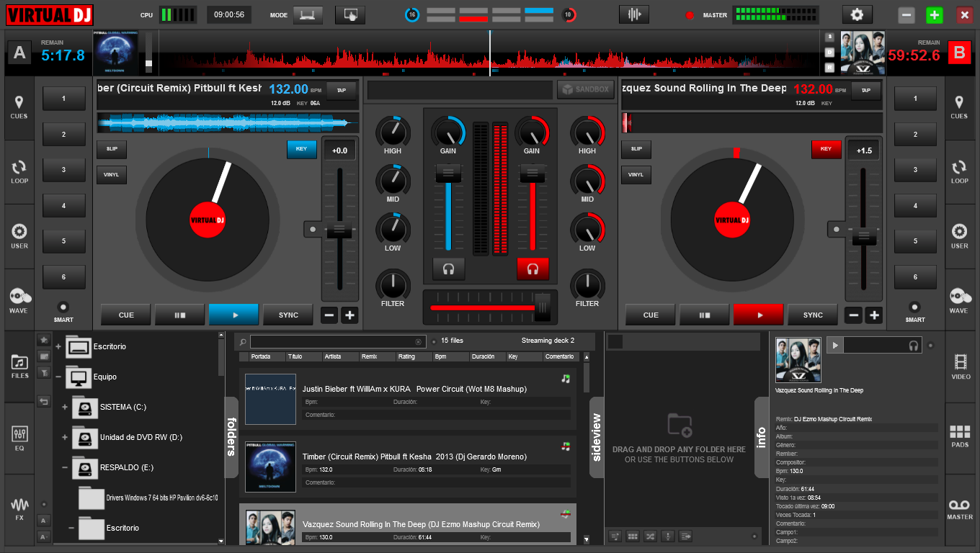Click the back arrow icon beside the folder tree
Screen dimensions: 980x553
(x=44, y=401)
